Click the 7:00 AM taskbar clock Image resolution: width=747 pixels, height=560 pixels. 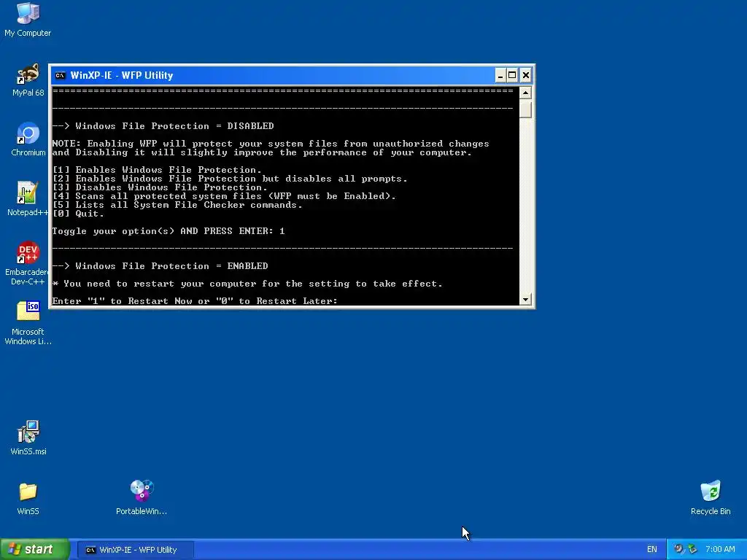pos(720,550)
